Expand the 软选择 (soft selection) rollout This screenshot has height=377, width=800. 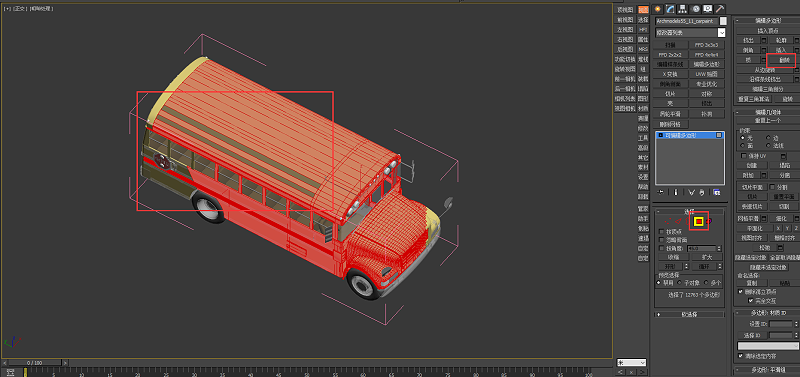point(689,314)
